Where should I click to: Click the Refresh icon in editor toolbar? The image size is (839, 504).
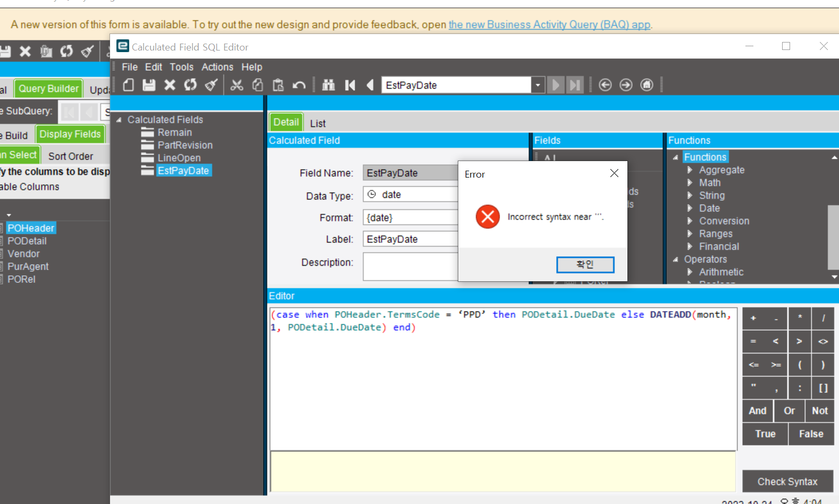[x=190, y=85]
